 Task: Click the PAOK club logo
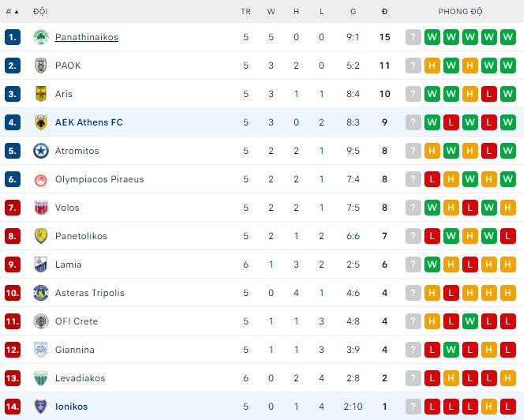pos(41,66)
